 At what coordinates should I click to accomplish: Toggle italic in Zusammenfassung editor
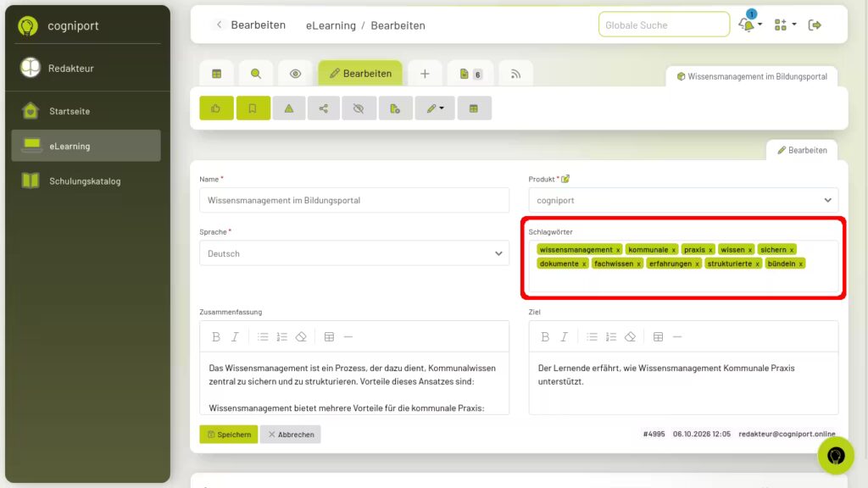[235, 337]
